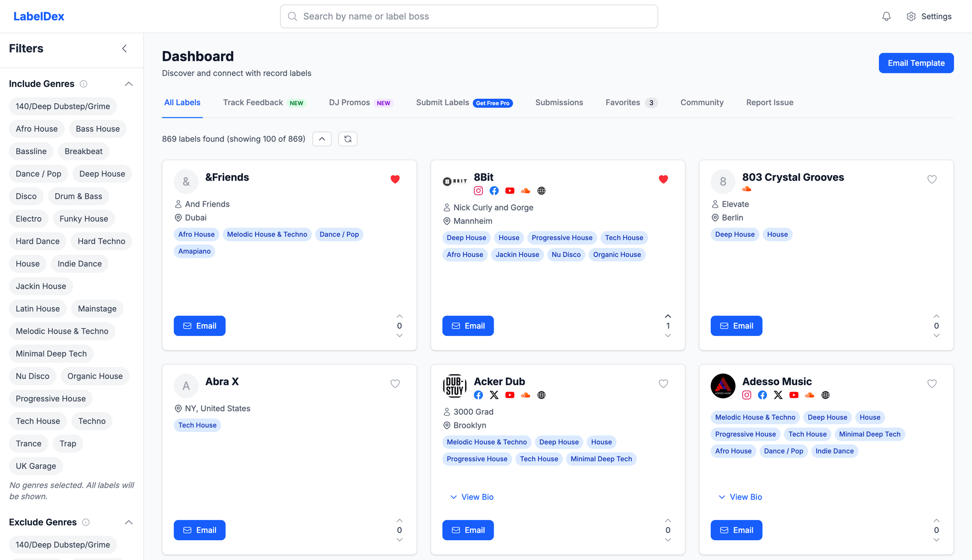The image size is (972, 560).
Task: Toggle the Techno genre chip
Action: coord(92,421)
